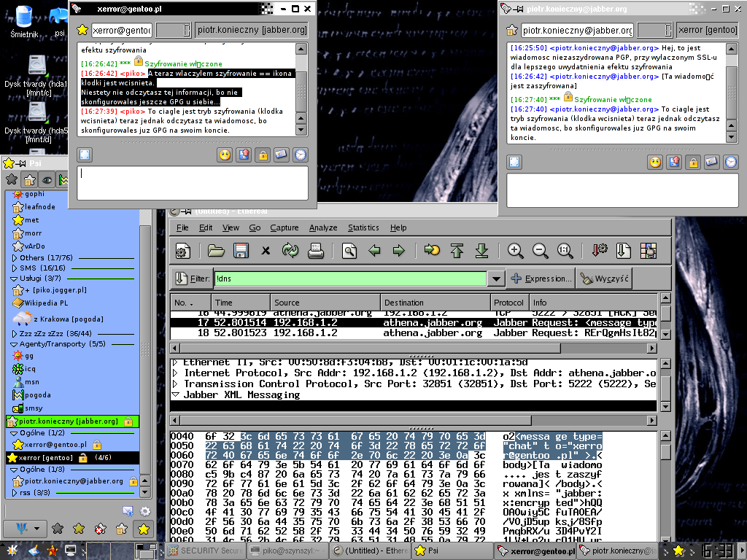The height and width of the screenshot is (560, 747).
Task: Select piotr.konieczny [jabber.org] contact in roster
Action: pos(72,421)
